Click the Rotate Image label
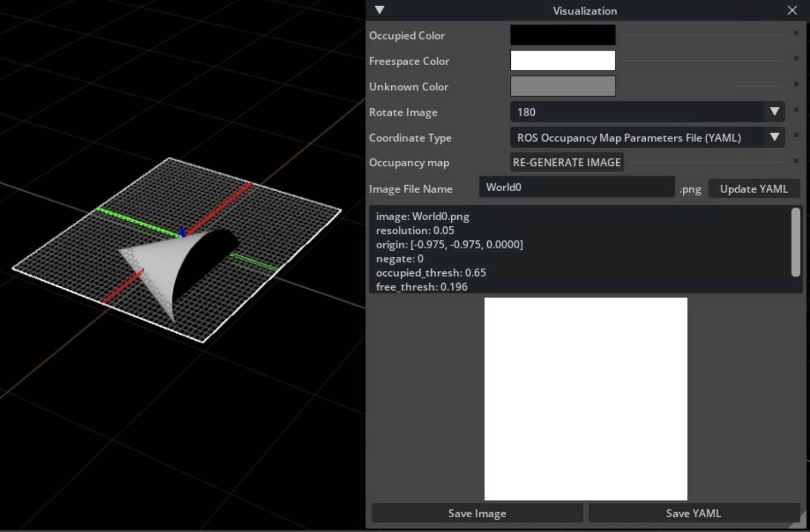This screenshot has height=532, width=810. click(x=403, y=112)
